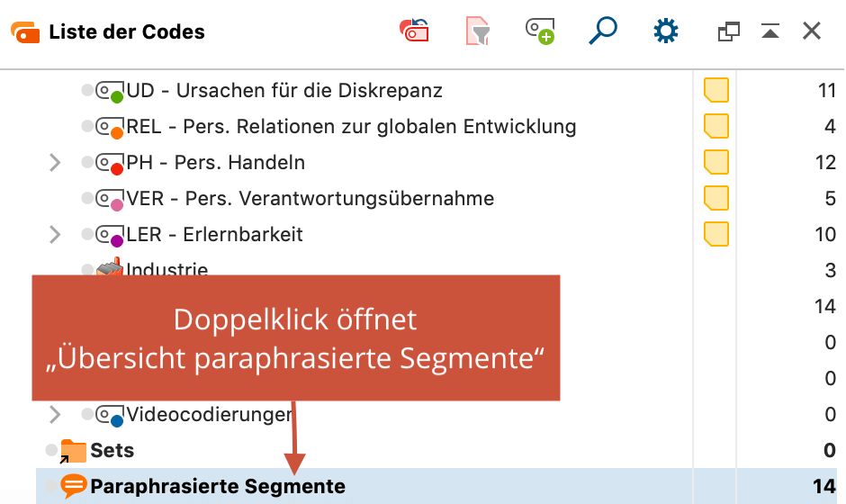
Task: Select REL - Pers. Relationen zur globalen Entwicklung
Action: 351,126
